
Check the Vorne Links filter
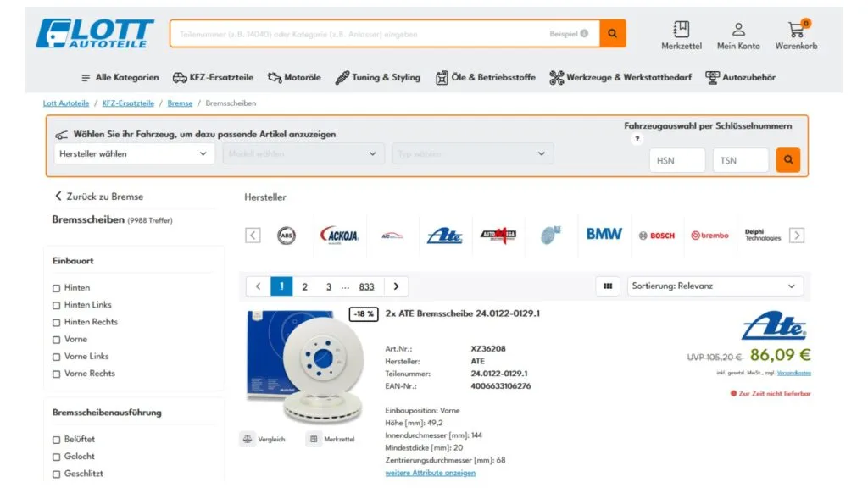point(57,357)
